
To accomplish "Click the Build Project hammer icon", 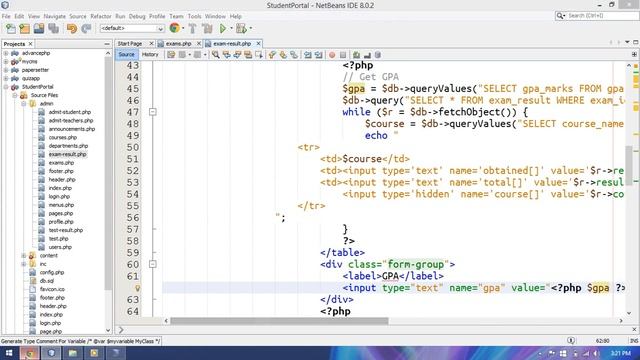I will (x=193, y=29).
